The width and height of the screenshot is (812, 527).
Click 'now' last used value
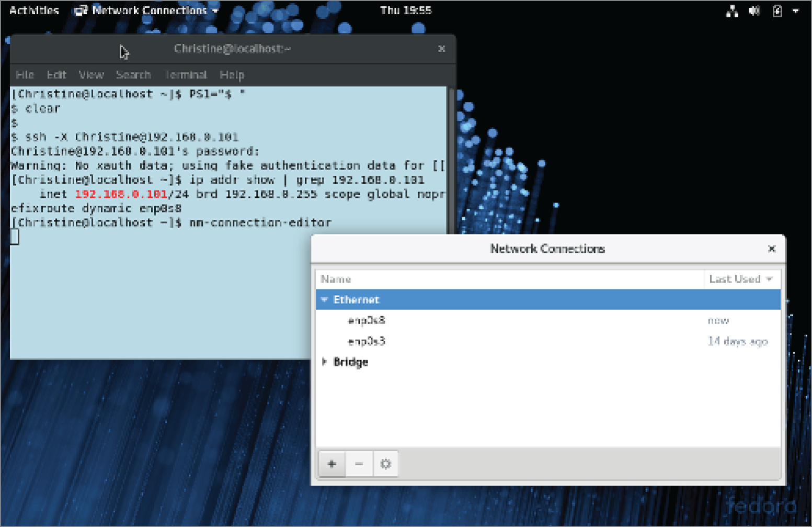coord(718,320)
